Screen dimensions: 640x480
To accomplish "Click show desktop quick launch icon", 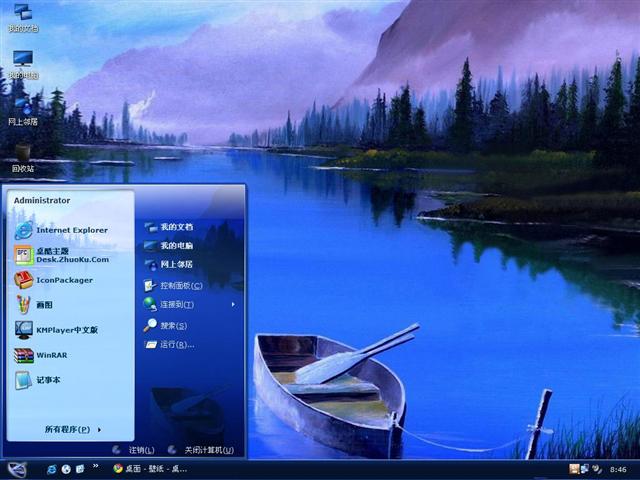I will click(x=80, y=469).
